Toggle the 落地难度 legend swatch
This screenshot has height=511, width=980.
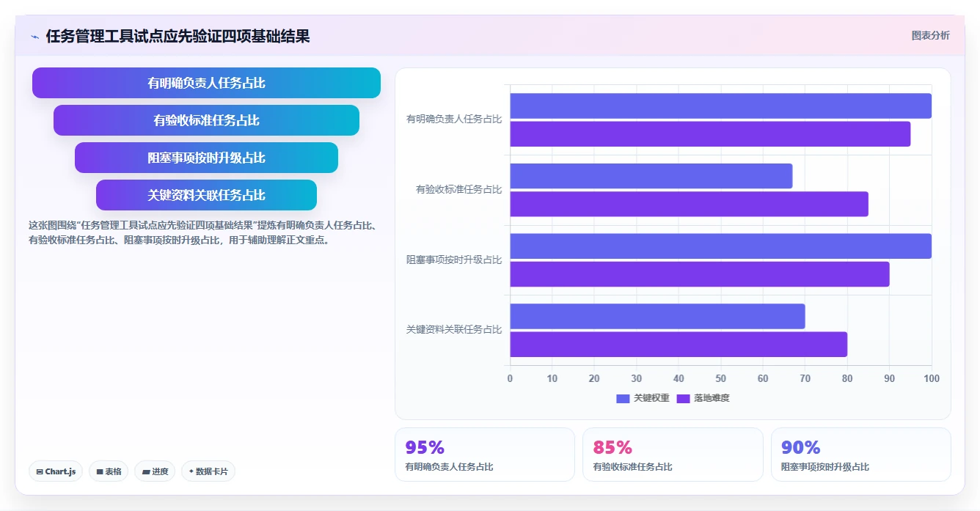coord(683,398)
